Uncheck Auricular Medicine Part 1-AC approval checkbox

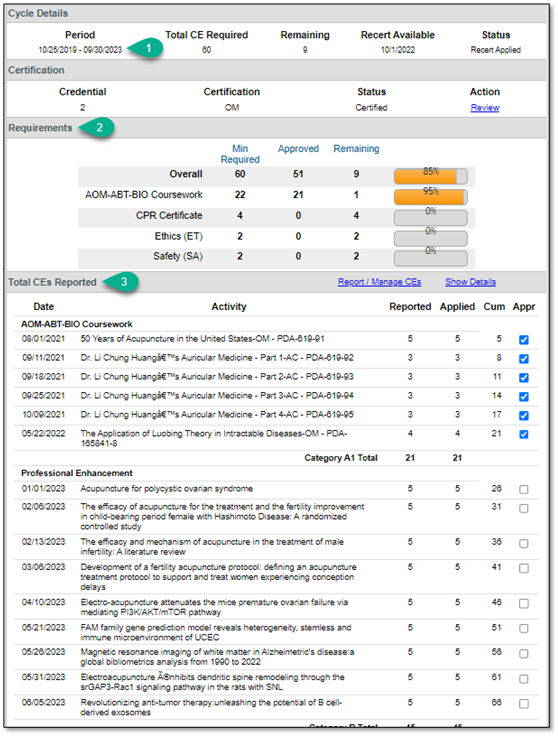[x=524, y=359]
